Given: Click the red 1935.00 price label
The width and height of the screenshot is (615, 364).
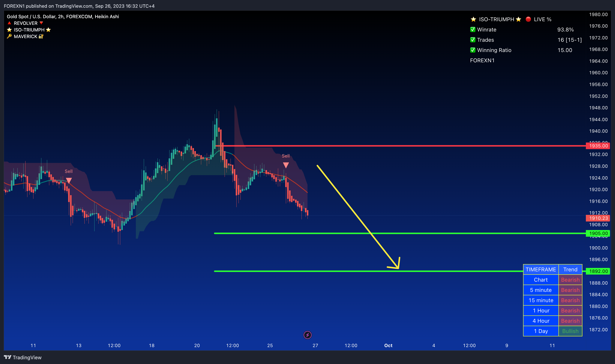Looking at the screenshot, I should click(598, 146).
